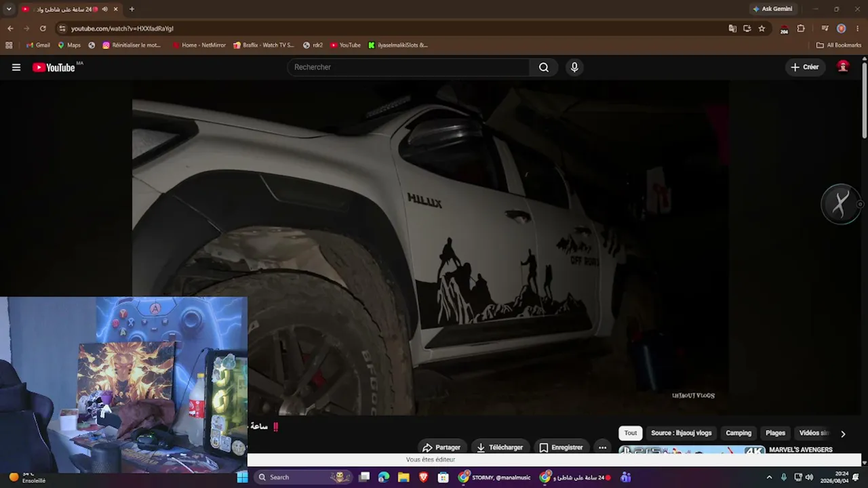Image resolution: width=868 pixels, height=488 pixels.
Task: Expand the All Bookmarks folder
Action: coord(839,45)
